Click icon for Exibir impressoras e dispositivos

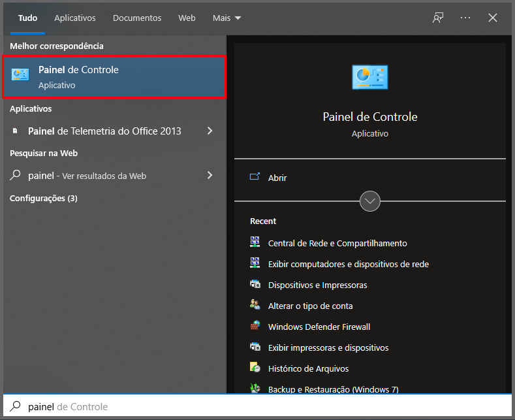tap(255, 346)
